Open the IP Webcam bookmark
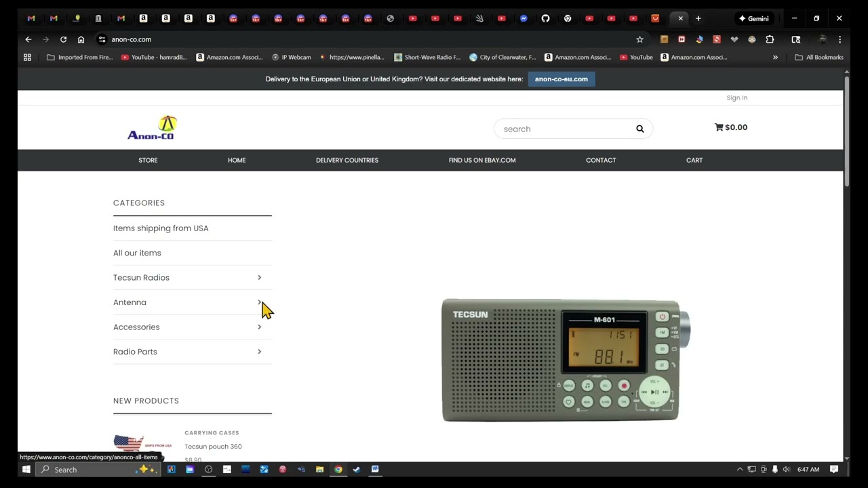868x488 pixels. pyautogui.click(x=292, y=58)
